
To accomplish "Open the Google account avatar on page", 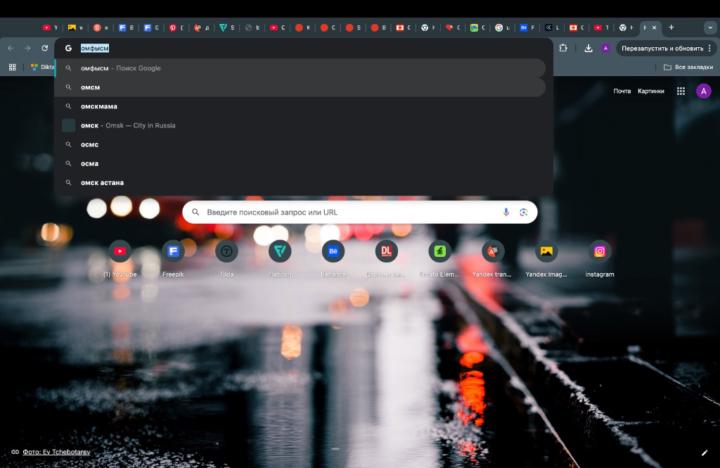I will tap(703, 91).
